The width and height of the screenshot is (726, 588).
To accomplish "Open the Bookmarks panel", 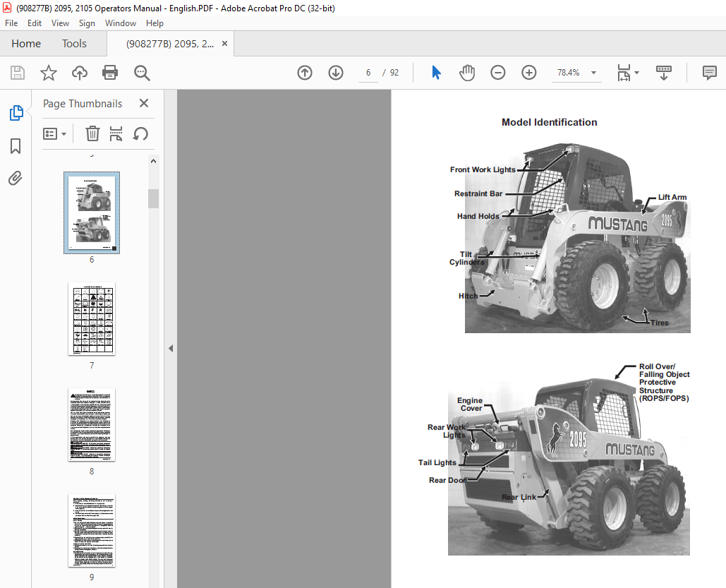I will tap(16, 146).
